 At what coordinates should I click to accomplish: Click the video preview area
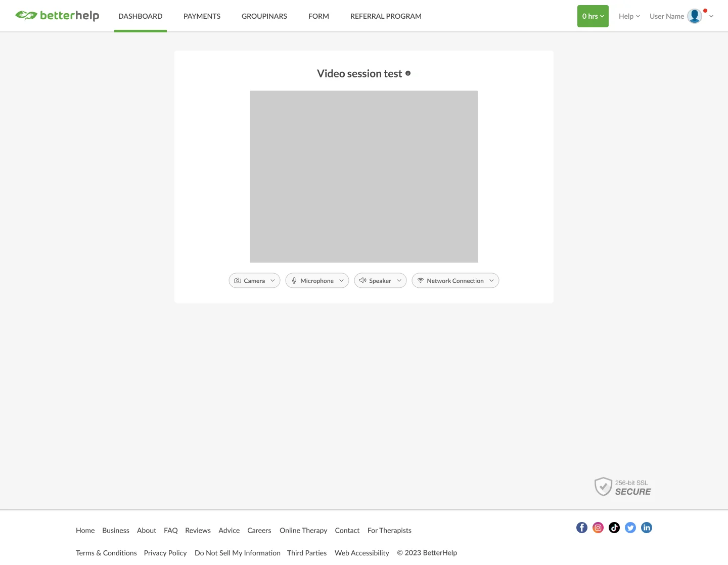pos(364,177)
